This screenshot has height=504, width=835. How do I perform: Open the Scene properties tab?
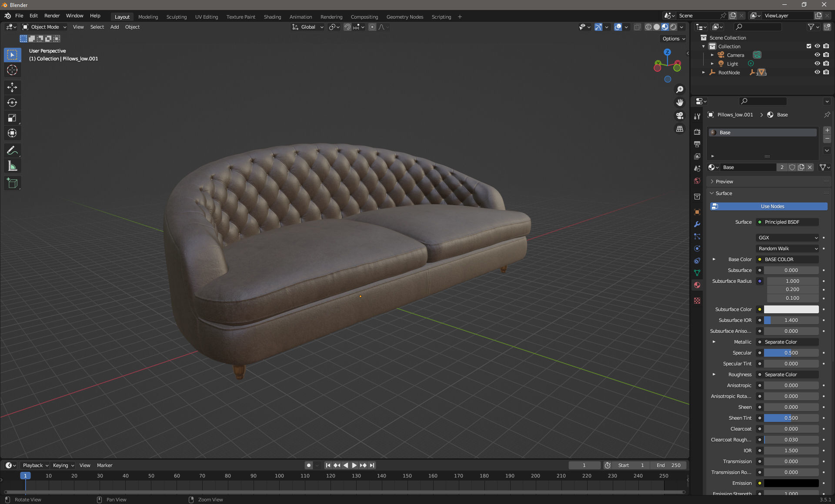pyautogui.click(x=697, y=168)
